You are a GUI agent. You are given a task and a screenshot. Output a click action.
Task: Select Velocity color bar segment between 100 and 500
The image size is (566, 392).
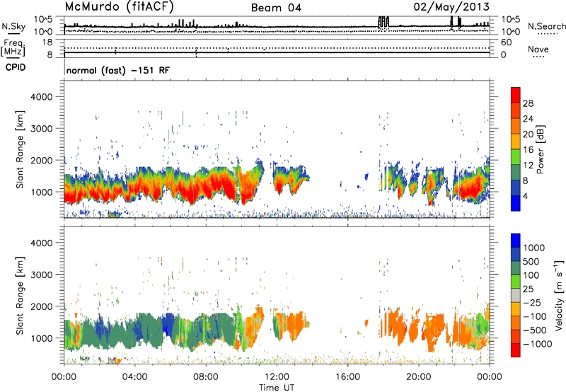(516, 268)
